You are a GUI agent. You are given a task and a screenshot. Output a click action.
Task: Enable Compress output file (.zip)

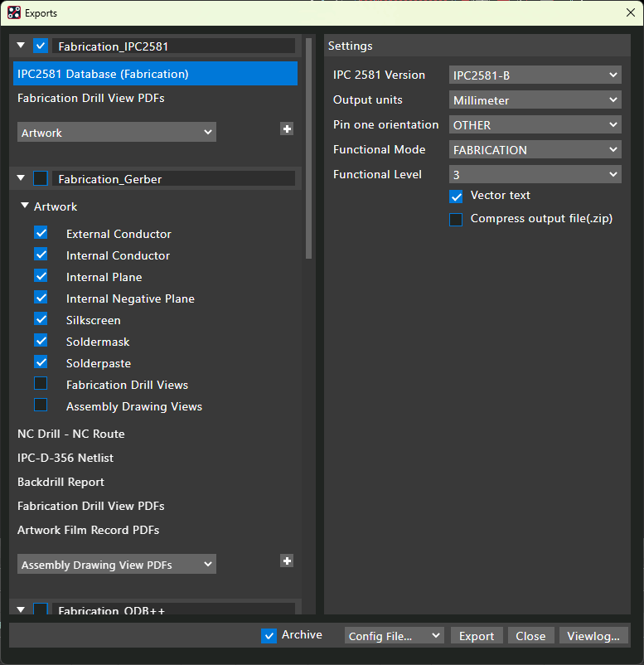tap(456, 220)
